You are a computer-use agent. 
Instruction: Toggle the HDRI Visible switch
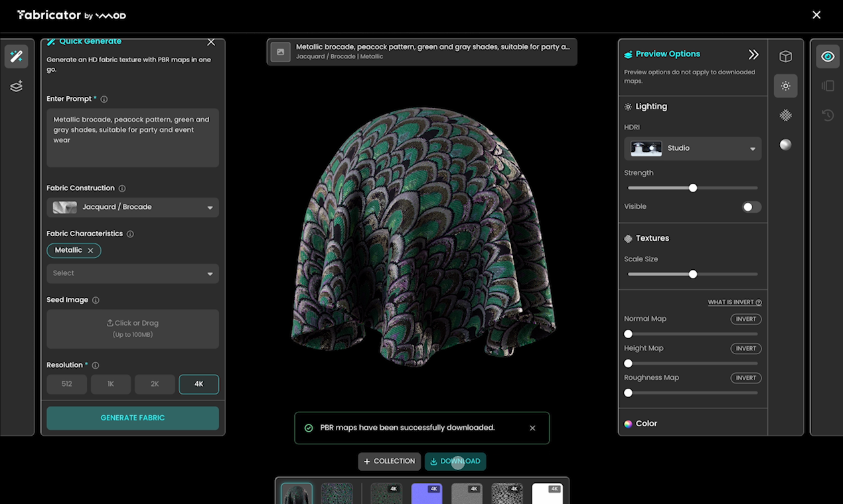click(x=751, y=207)
